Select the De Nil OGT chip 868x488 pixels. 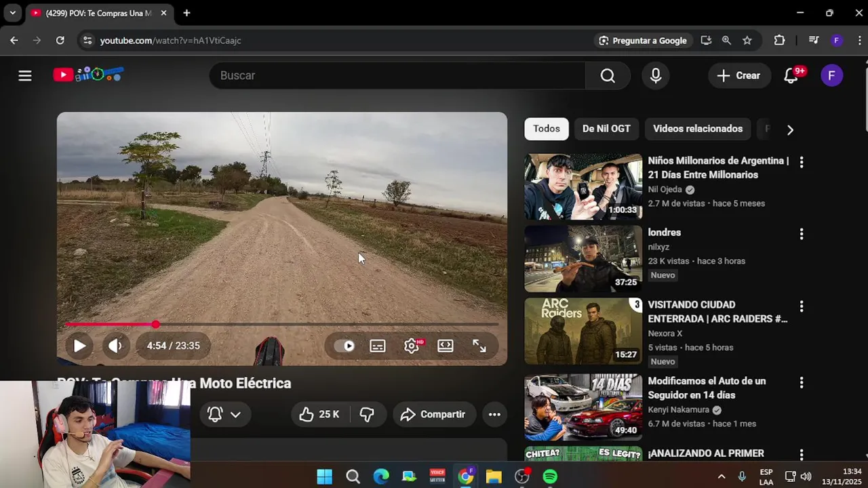click(606, 129)
